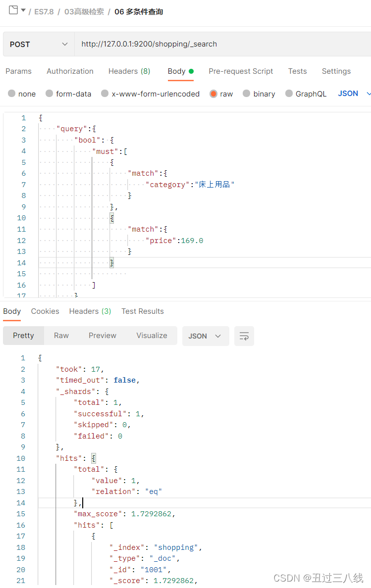Select the none body type
The width and height of the screenshot is (371, 588).
22,94
